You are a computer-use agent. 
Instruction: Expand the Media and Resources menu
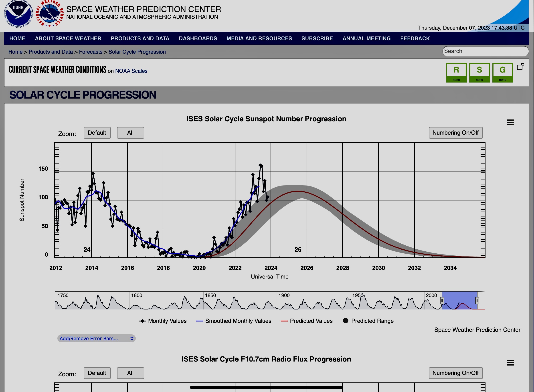pyautogui.click(x=259, y=38)
